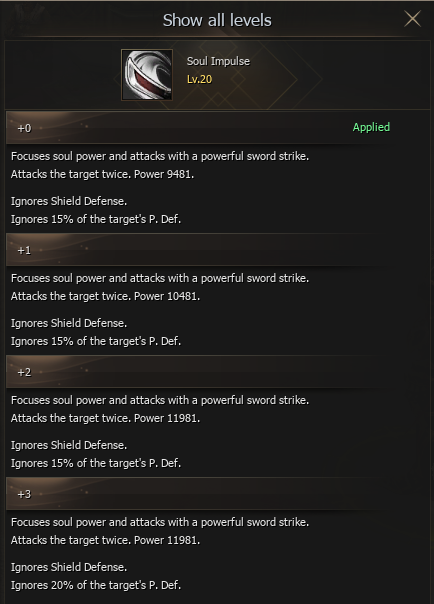
Task: Click +3 Ignores Shield Defense text
Action: (69, 567)
